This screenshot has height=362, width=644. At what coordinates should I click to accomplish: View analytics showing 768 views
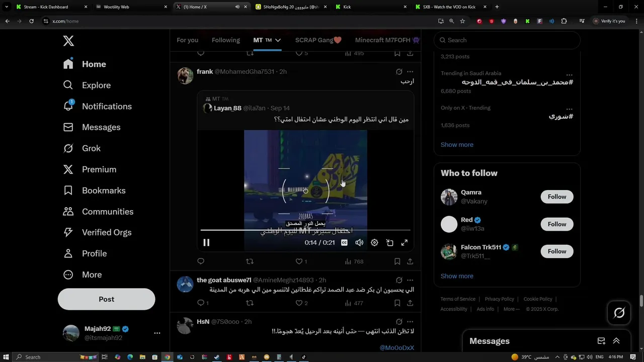pos(354,261)
